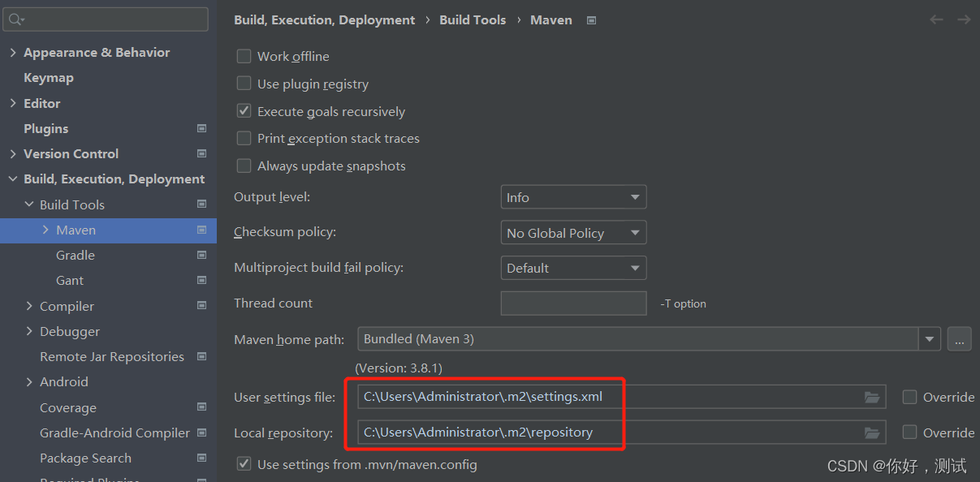Image resolution: width=980 pixels, height=482 pixels.
Task: Click the forward arrow navigation icon
Action: click(964, 19)
